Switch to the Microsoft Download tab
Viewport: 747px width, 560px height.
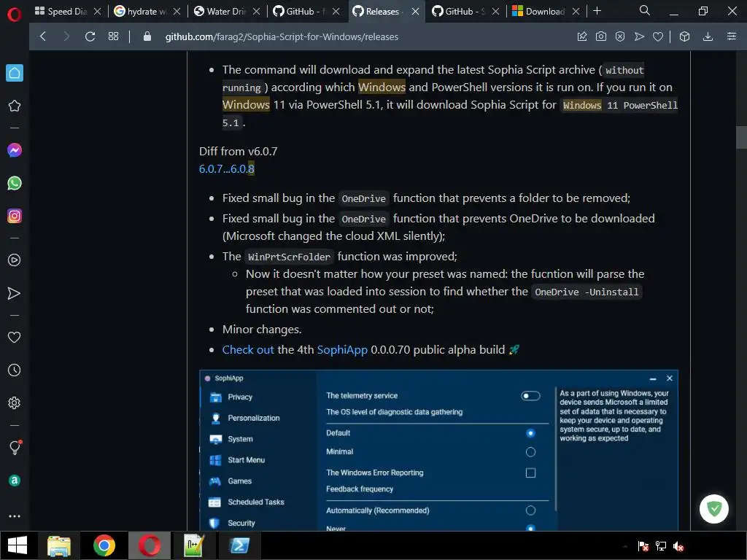point(545,12)
